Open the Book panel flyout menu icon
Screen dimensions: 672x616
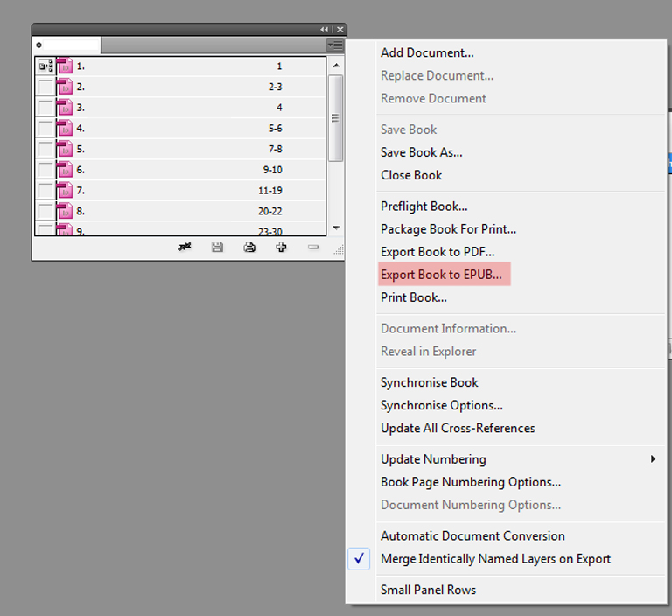coord(335,45)
